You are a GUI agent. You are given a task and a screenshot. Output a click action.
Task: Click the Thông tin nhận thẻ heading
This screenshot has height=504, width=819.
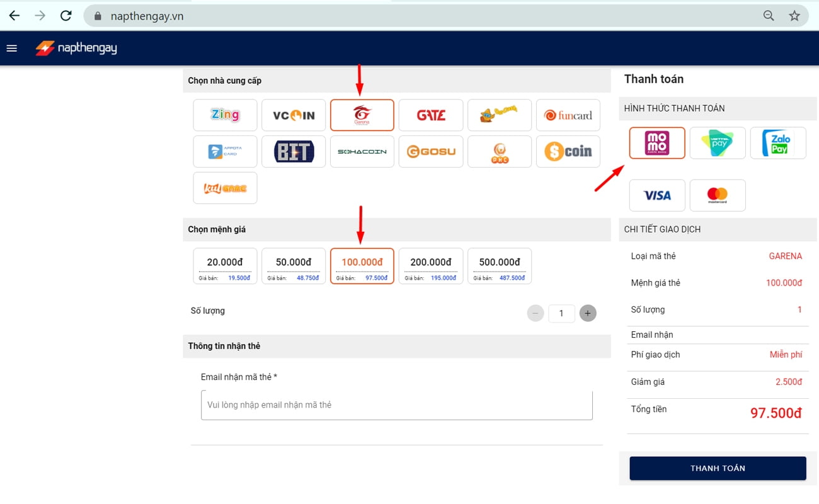224,346
